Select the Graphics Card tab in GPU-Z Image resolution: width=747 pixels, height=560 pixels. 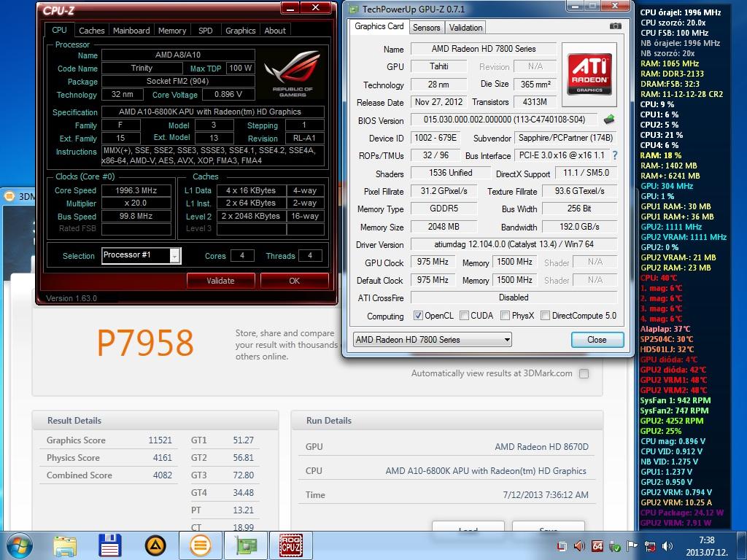[x=379, y=26]
